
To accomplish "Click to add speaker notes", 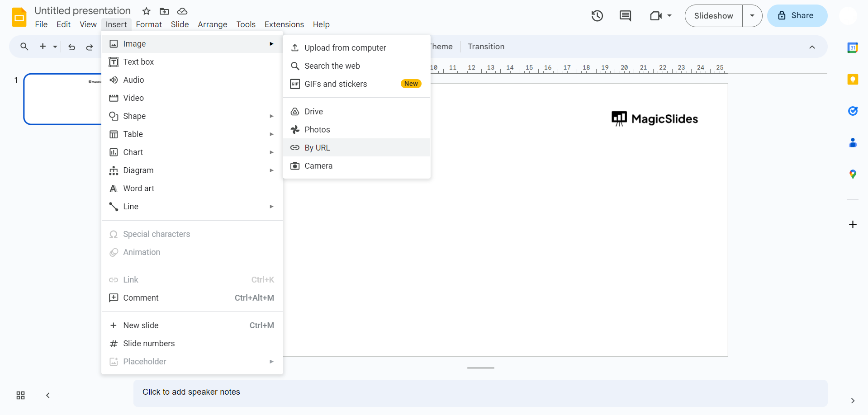I will point(480,392).
